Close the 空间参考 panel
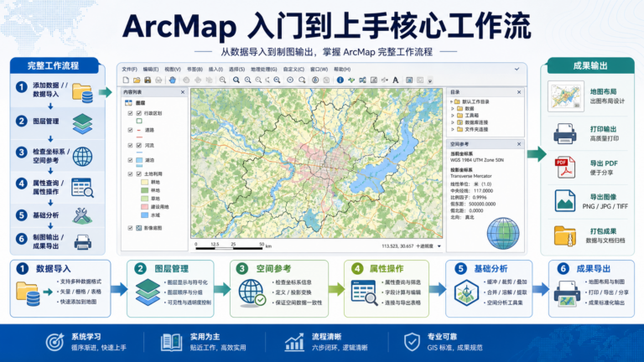This screenshot has width=644, height=362. (519, 144)
